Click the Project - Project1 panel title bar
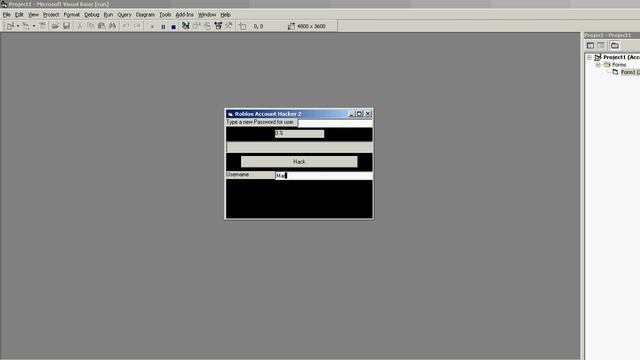This screenshot has height=360, width=640. point(612,36)
